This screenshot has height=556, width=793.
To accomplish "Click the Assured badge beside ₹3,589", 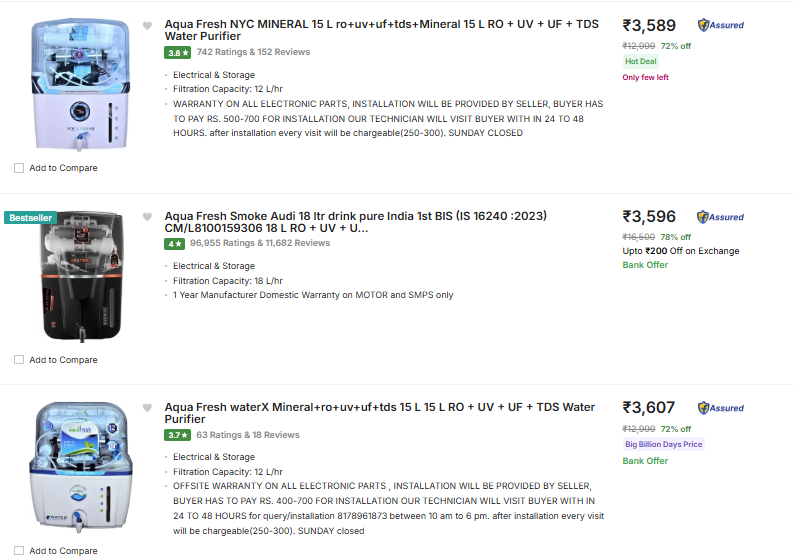I will coord(721,25).
